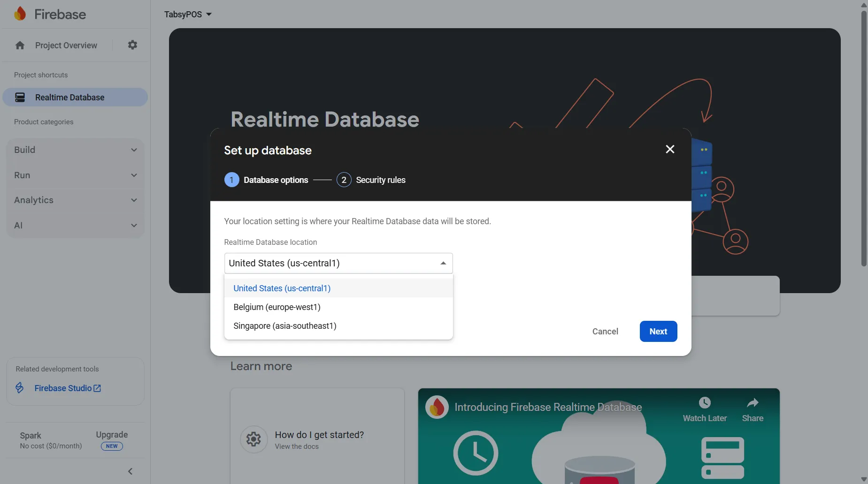Click the Watch Later clock icon
Screen dimensions: 868x484
point(705,402)
